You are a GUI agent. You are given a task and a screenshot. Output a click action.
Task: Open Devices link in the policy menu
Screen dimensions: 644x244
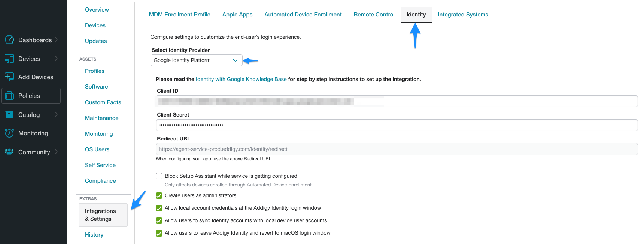[x=95, y=25]
